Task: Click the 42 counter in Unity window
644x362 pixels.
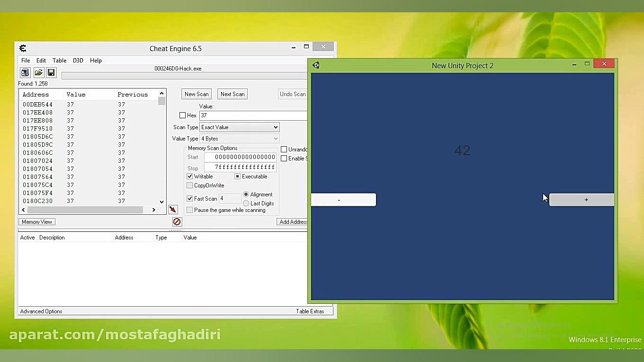Action: tap(462, 150)
